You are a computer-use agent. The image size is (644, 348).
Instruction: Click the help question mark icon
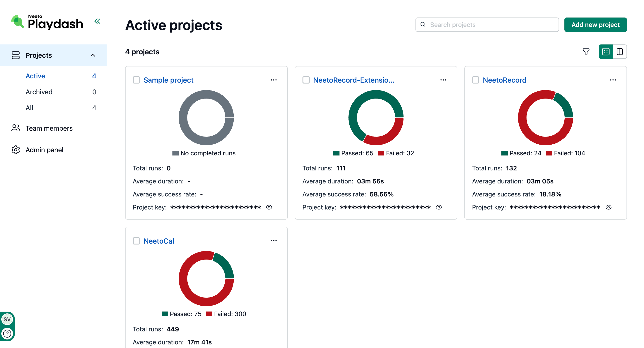(x=7, y=333)
